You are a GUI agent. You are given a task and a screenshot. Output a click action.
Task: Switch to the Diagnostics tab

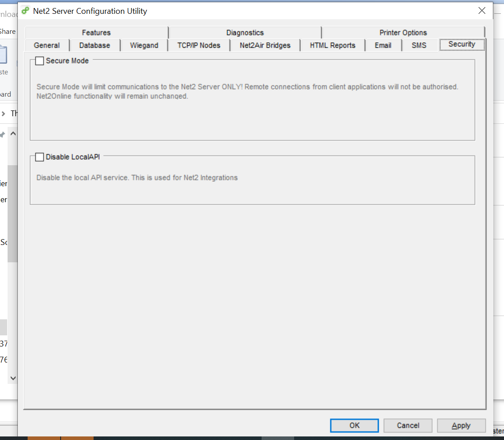click(x=245, y=33)
